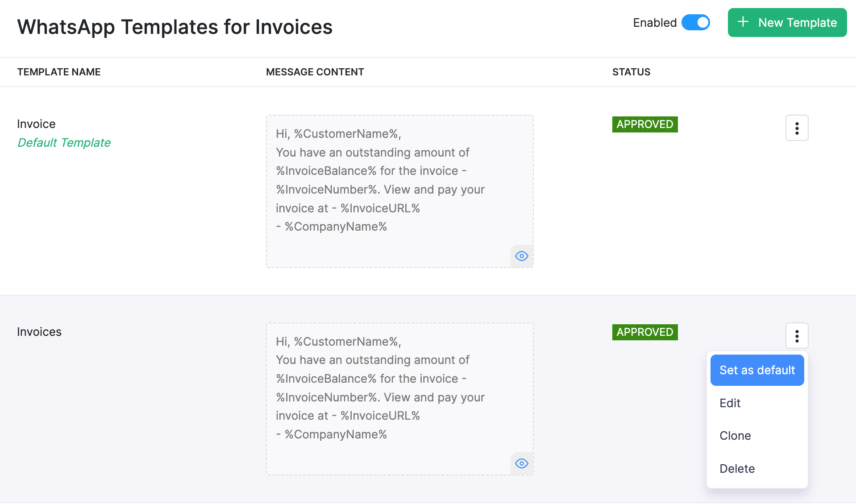Preview the Invoice template message
This screenshot has width=856, height=504.
(521, 256)
